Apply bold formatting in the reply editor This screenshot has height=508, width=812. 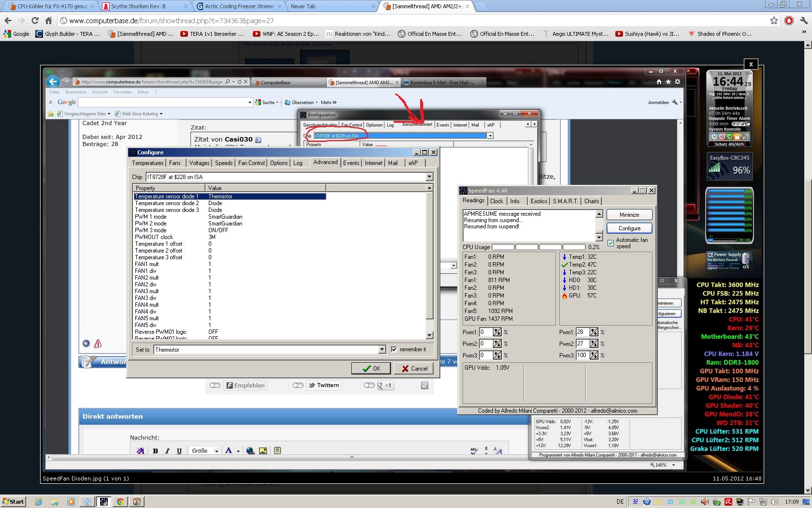pos(155,451)
